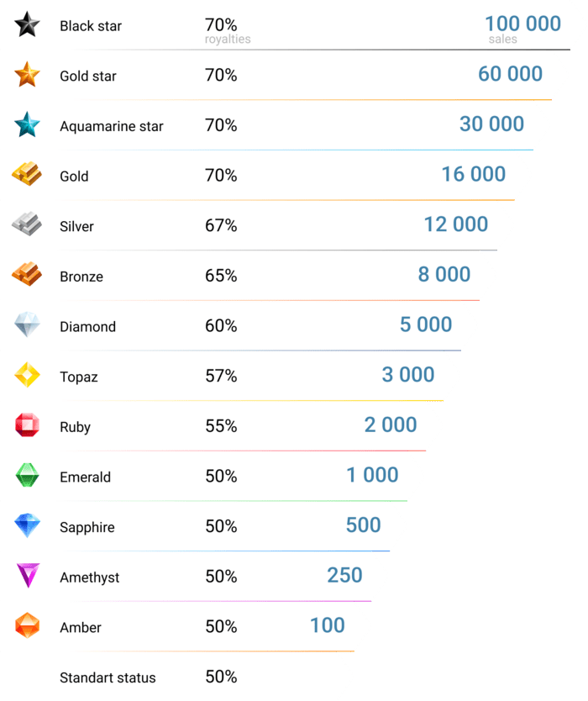
Task: Click the Topaz 57% royalty percentage
Action: tap(221, 376)
